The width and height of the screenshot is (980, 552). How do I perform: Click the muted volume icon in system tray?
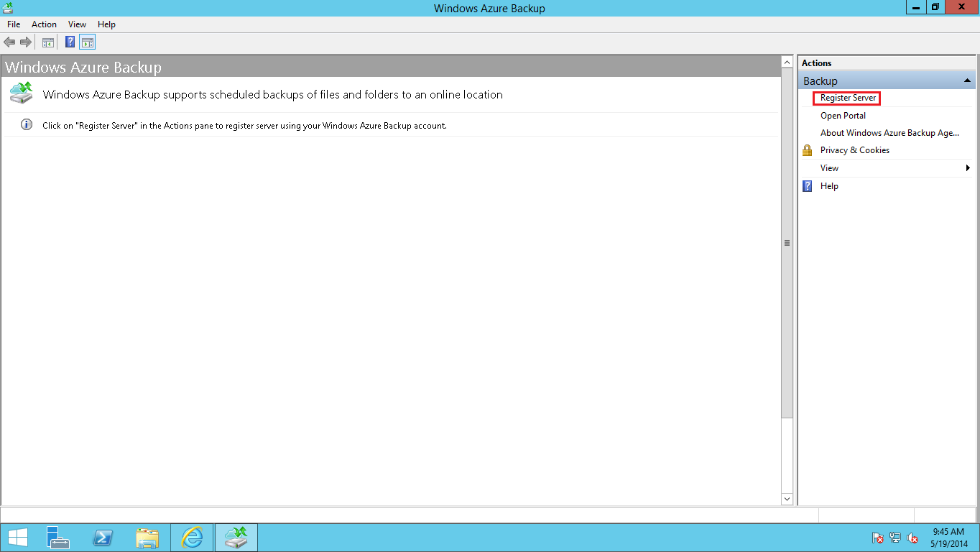click(x=912, y=538)
